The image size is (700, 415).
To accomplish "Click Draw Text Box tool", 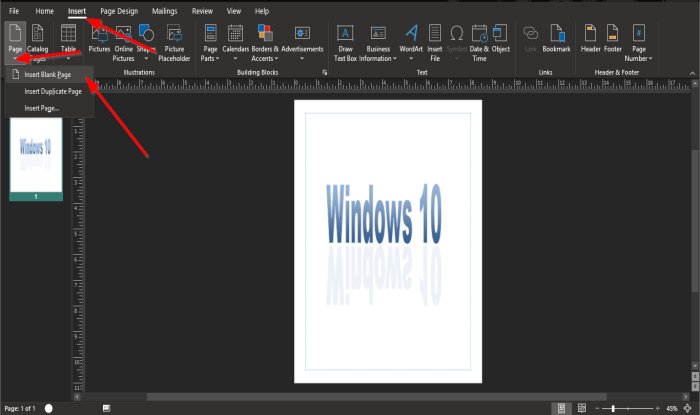I will [344, 40].
